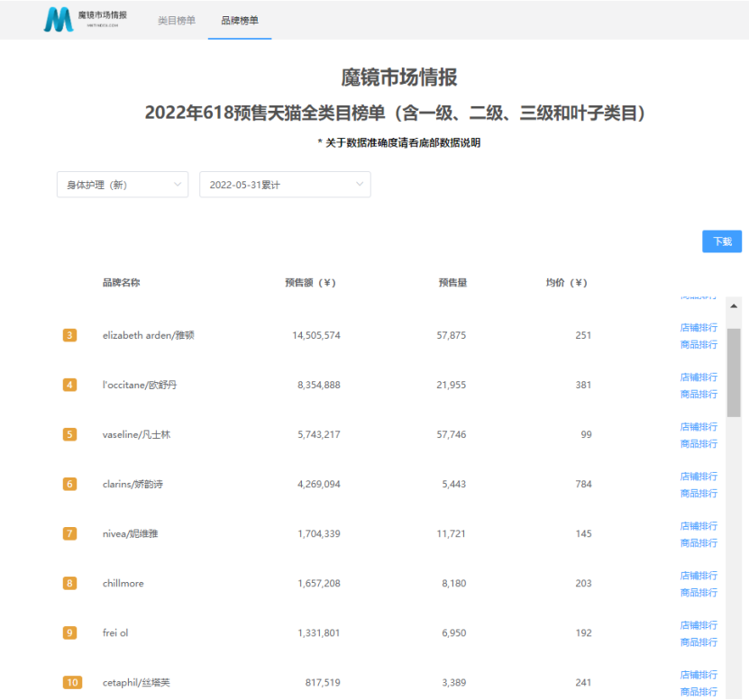Screen dimensions: 749x700
Task: Open the 2022-05-31累计 date dropdown
Action: (x=285, y=184)
